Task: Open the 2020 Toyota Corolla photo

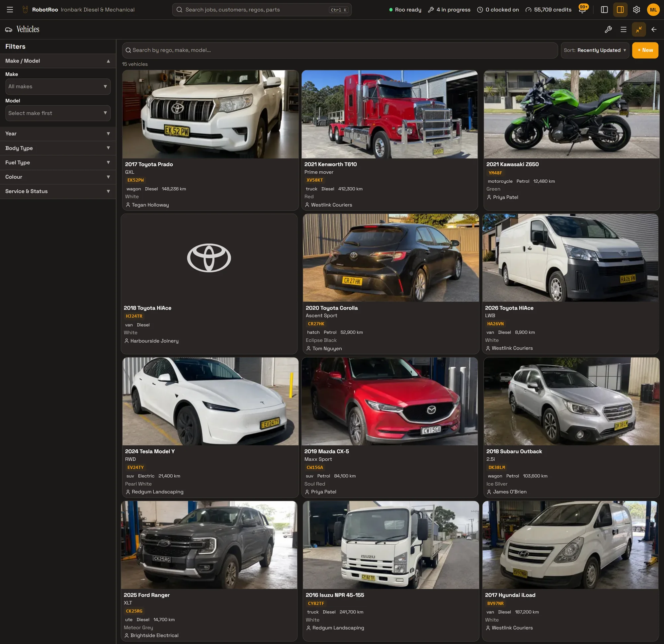Action: 391,258
